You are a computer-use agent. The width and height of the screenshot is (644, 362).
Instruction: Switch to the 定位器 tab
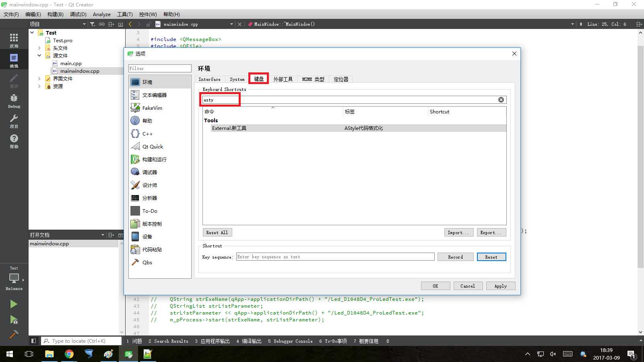click(x=341, y=79)
